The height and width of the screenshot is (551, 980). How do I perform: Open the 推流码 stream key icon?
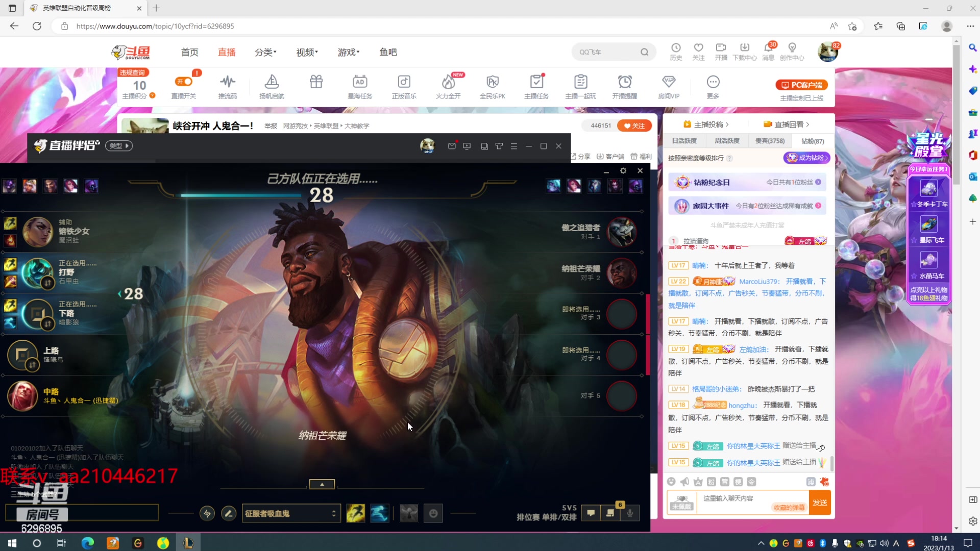tap(228, 82)
